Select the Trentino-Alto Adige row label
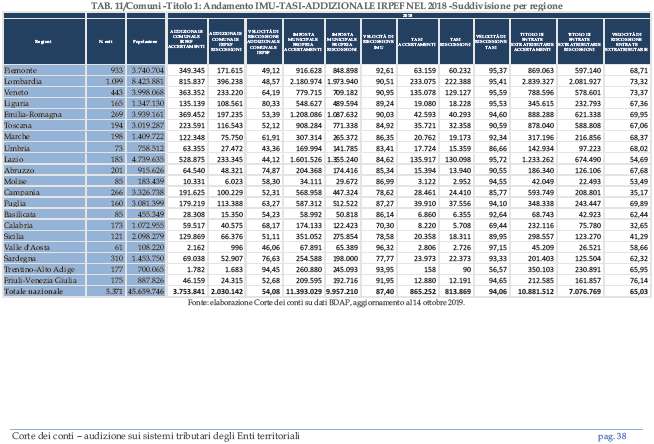Viewport: 654px width, 444px height. tap(40, 269)
